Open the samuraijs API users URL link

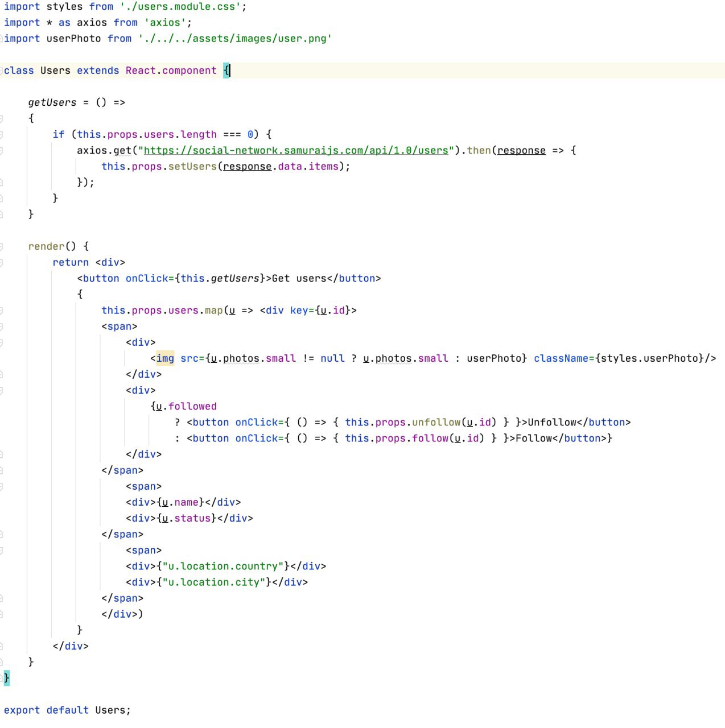tap(296, 150)
